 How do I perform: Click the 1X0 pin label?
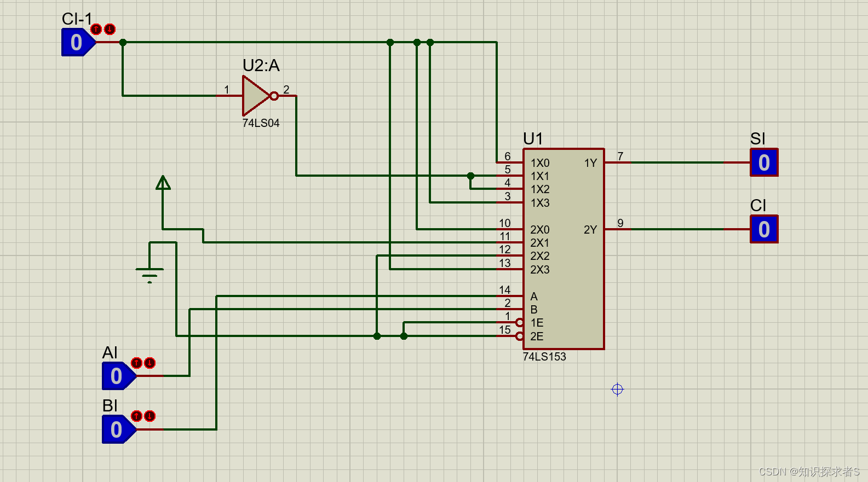coord(540,163)
